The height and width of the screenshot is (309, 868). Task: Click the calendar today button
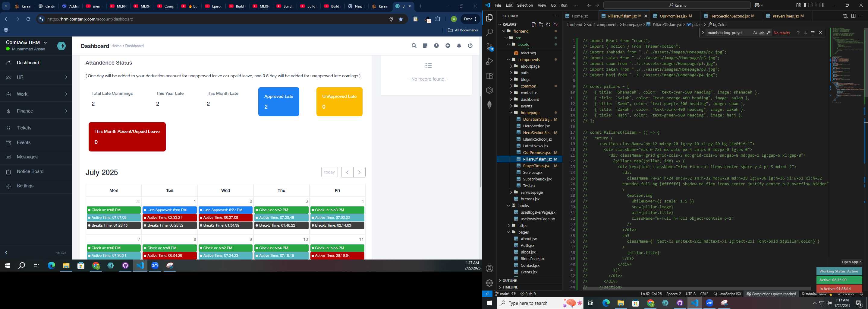329,172
